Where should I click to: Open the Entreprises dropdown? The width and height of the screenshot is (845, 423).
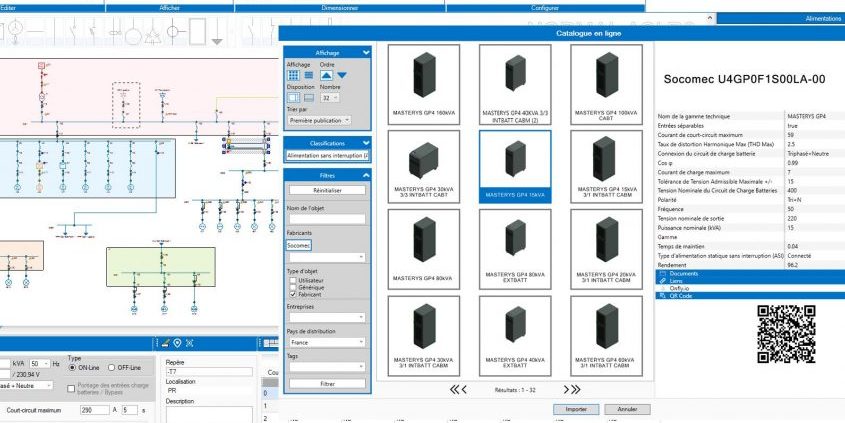tap(327, 318)
